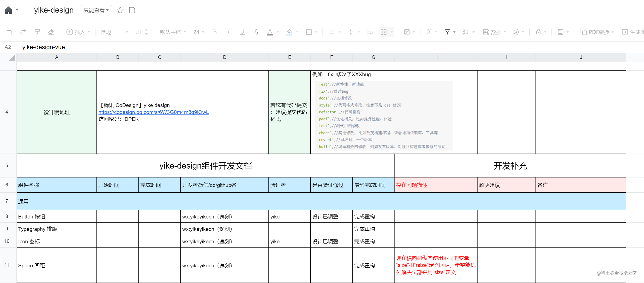644x283 pixels.
Task: Toggle underline formatting
Action: pos(242,32)
